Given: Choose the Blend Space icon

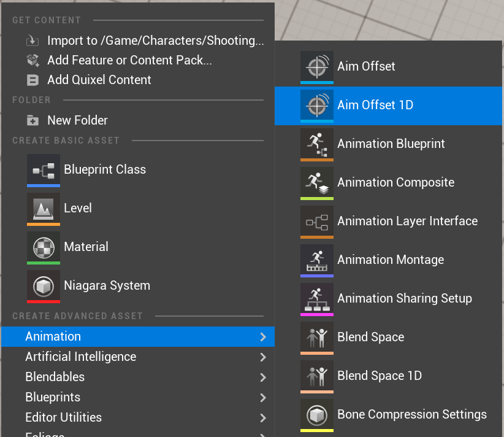Looking at the screenshot, I should [x=316, y=337].
